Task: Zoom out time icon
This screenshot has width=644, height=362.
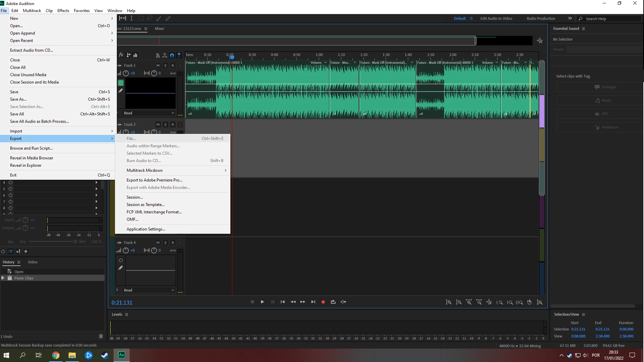Action: pos(479,302)
